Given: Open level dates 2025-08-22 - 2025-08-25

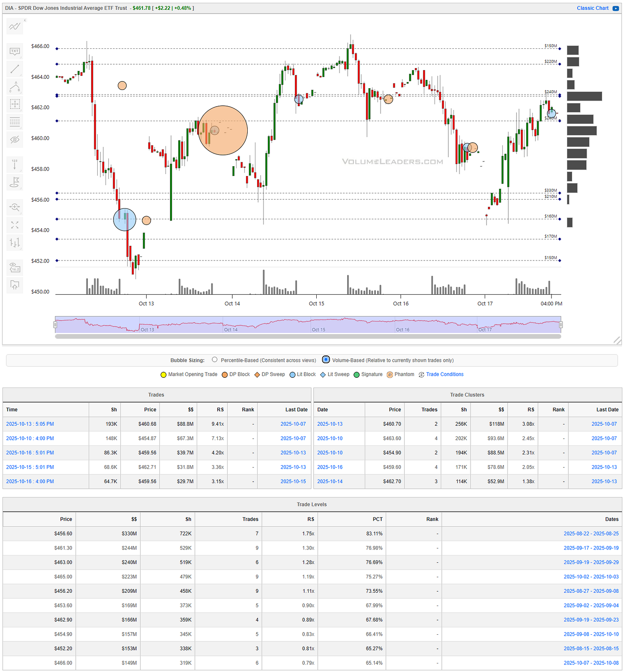Looking at the screenshot, I should (x=591, y=534).
